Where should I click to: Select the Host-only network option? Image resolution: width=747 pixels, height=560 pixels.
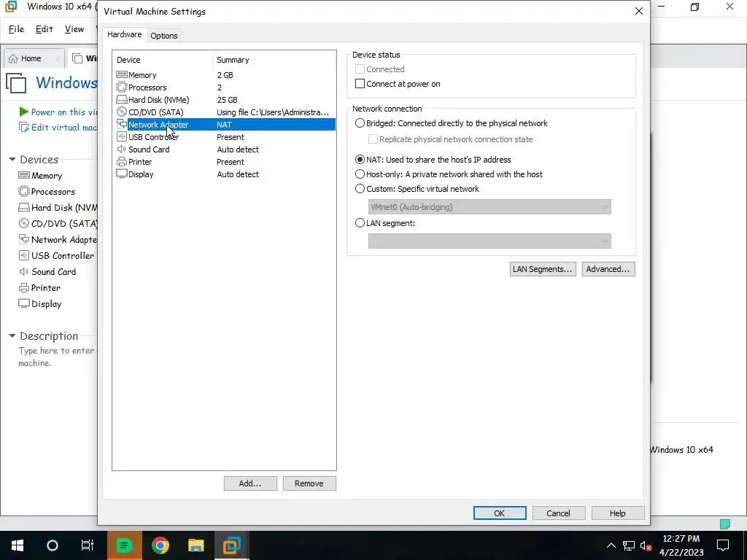360,174
